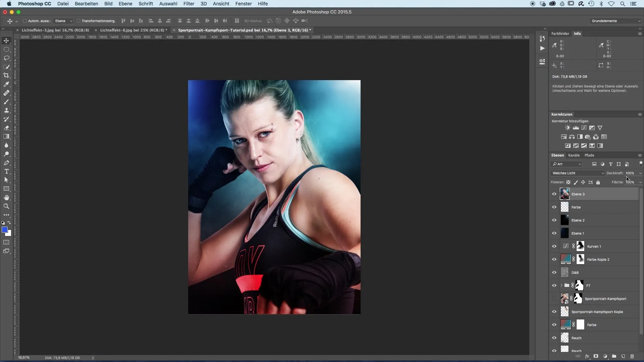The width and height of the screenshot is (644, 362).
Task: Select the Move tool
Action: point(6,41)
